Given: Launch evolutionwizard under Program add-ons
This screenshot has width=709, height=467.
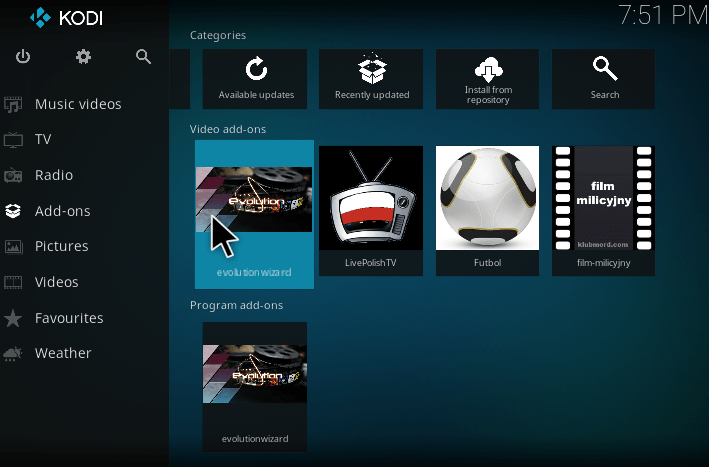Looking at the screenshot, I should click(x=255, y=387).
